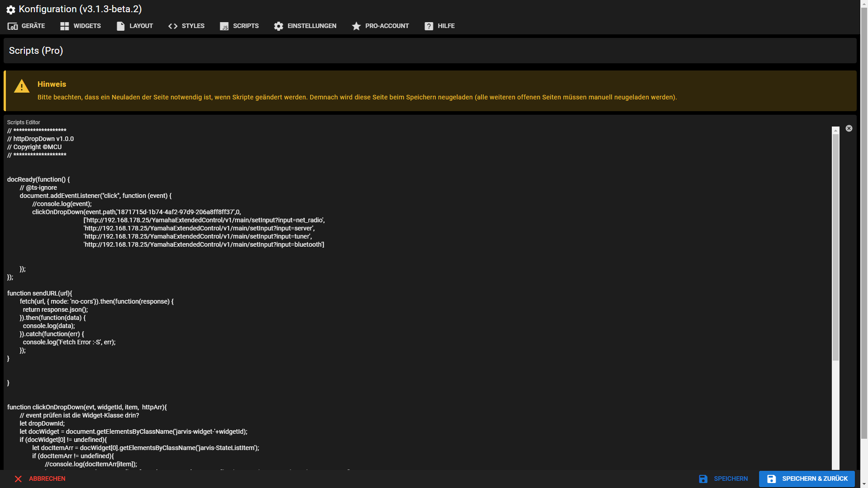Click the Konfiguration gear icon in header
Screen dimensions: 868x488
pos(11,9)
